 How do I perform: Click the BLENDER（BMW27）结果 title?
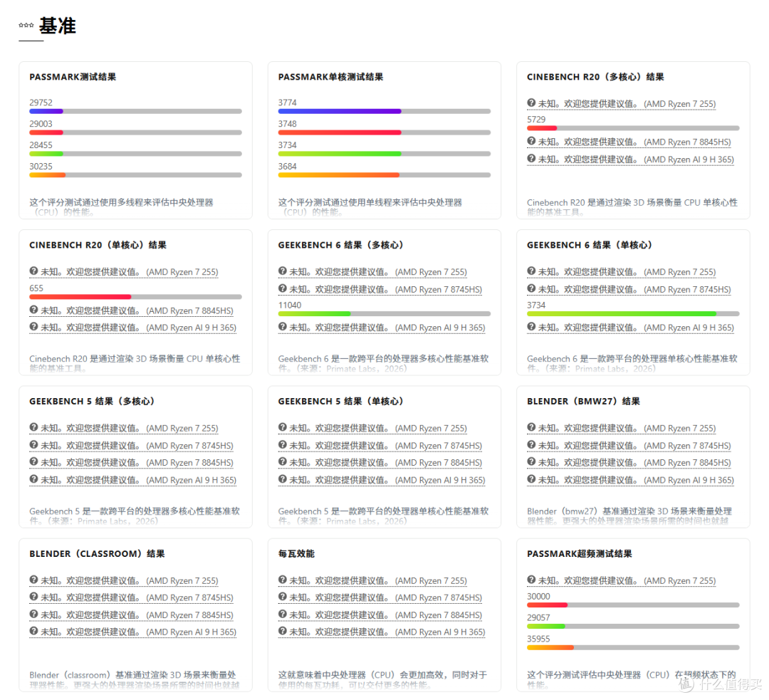(x=584, y=401)
